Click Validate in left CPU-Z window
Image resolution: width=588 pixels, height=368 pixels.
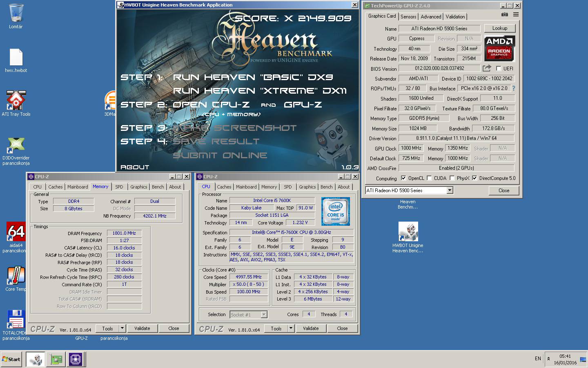[x=142, y=328]
